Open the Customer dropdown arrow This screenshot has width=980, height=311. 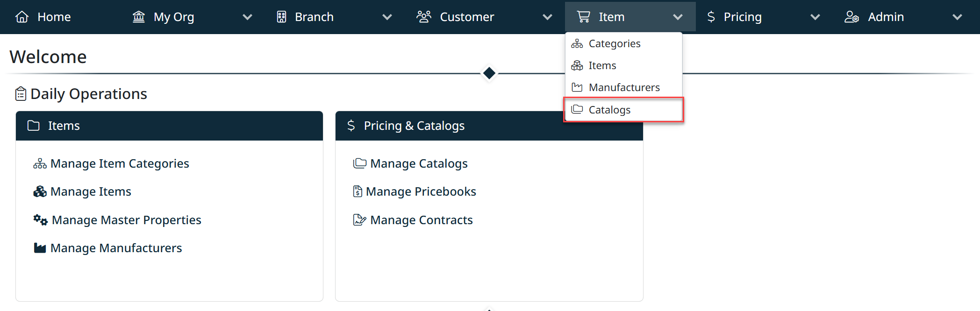(x=547, y=17)
